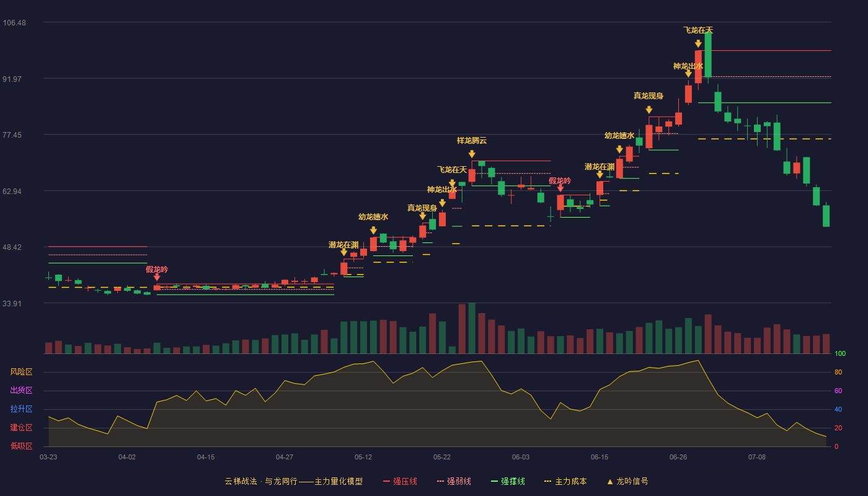Toggle the 主力成本 legend item

click(x=565, y=481)
